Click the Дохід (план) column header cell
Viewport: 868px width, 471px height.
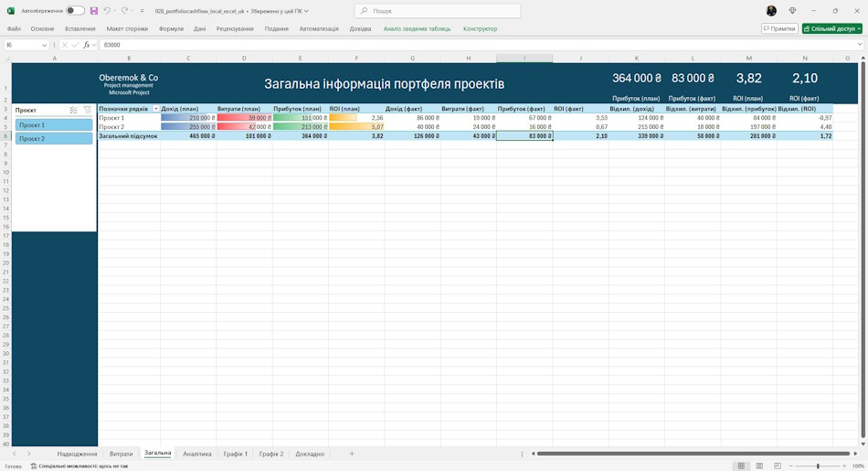click(188, 109)
